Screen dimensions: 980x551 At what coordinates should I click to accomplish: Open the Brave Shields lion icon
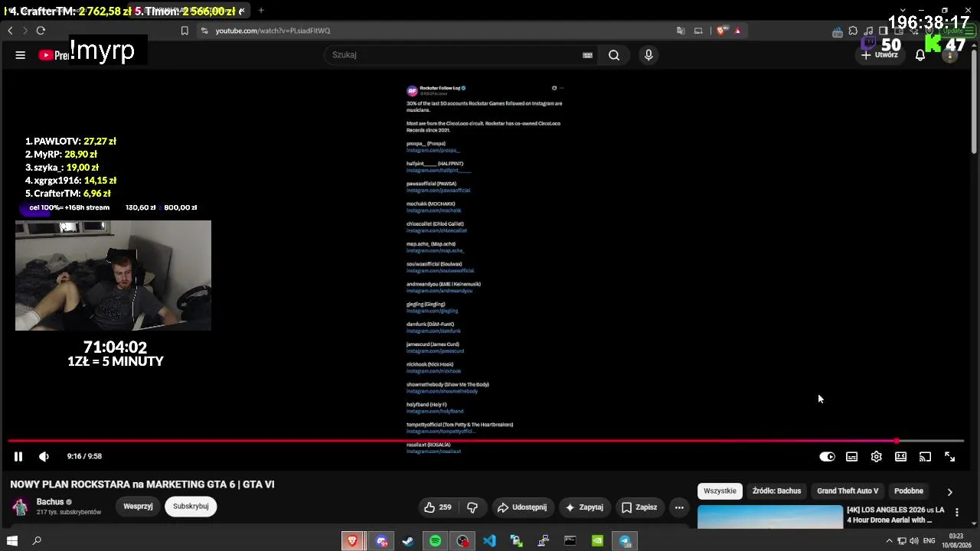[x=721, y=31]
